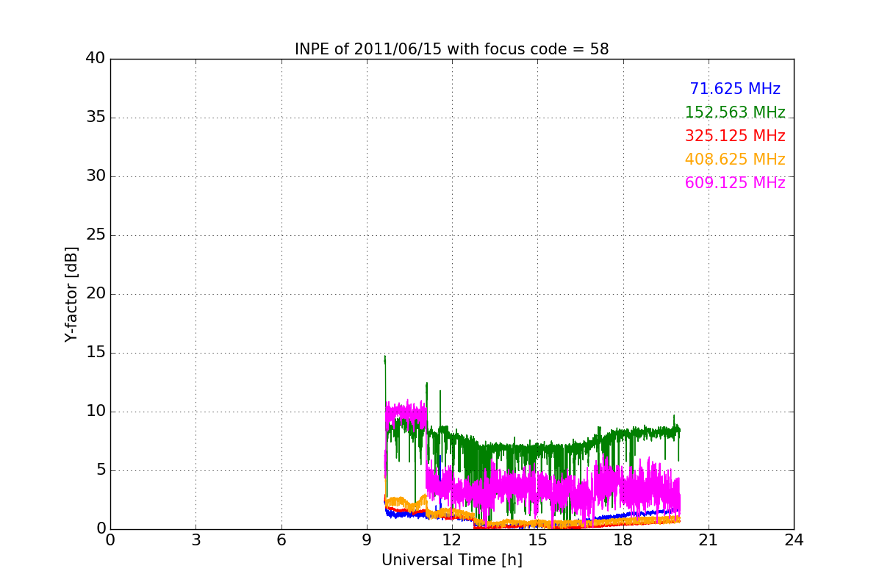
Task: Click the y-axis tick label 20
Action: click(96, 294)
